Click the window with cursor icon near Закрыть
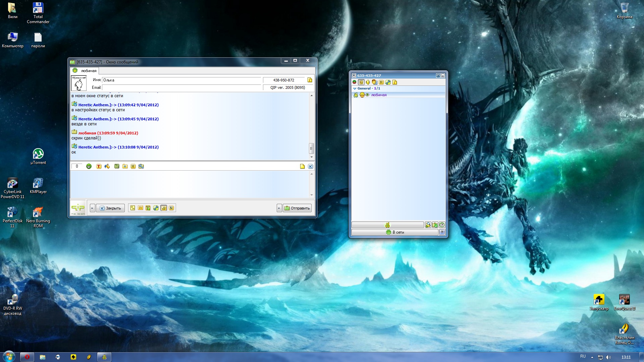The height and width of the screenshot is (362, 644). tap(148, 208)
